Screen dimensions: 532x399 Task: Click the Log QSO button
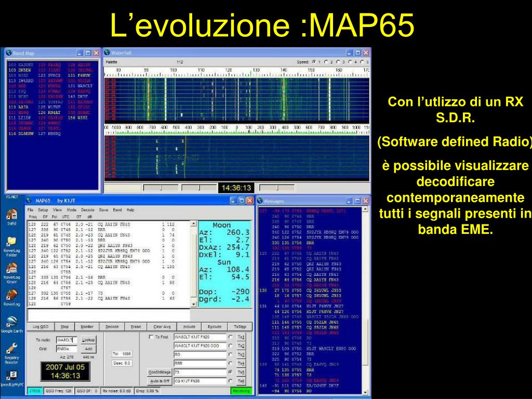coord(41,326)
